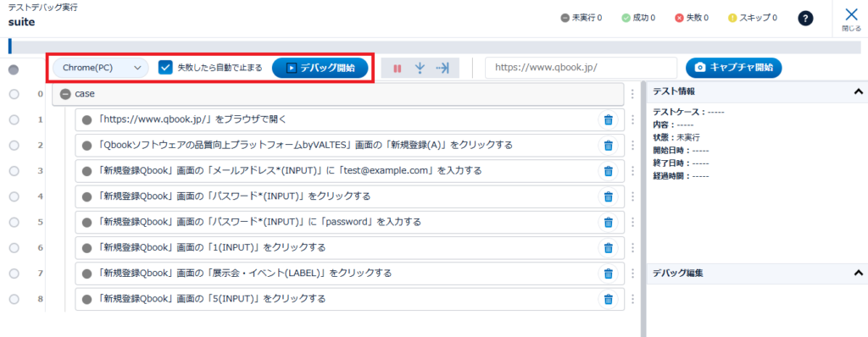Select the step clicking 新規登録(A)
Image resolution: width=868 pixels, height=337 pixels.
(x=349, y=145)
